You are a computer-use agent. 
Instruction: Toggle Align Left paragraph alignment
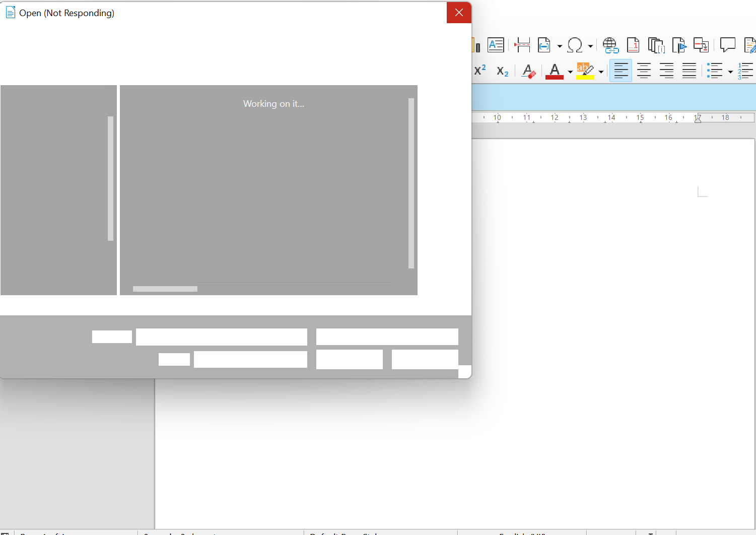pos(621,71)
